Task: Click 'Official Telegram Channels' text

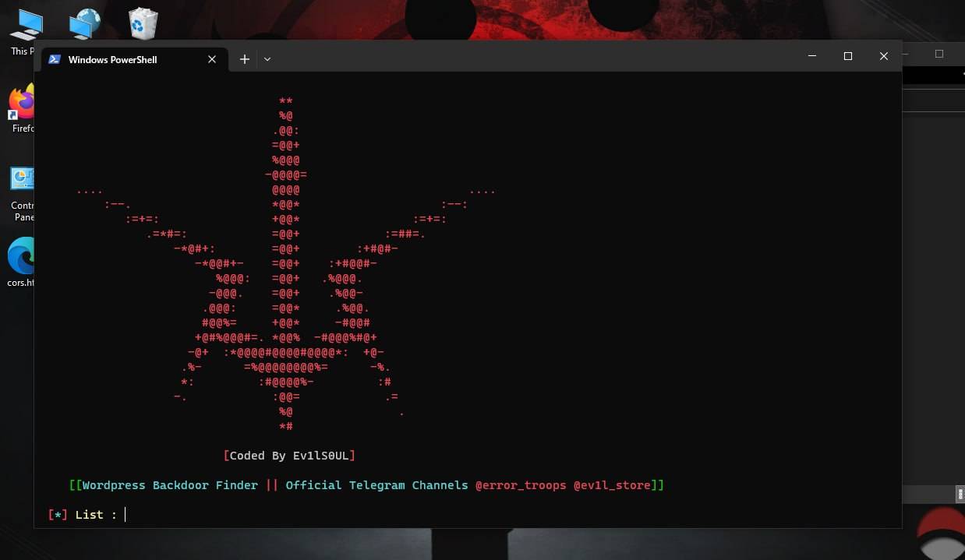Action: (x=376, y=485)
